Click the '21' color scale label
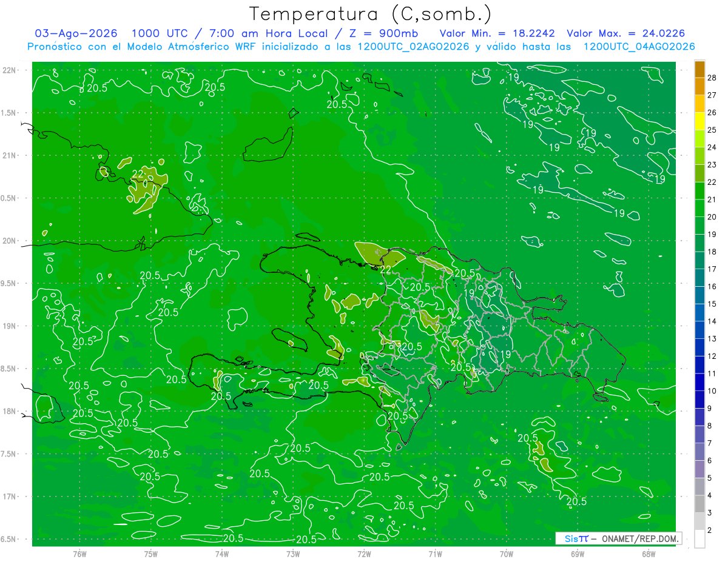The image size is (728, 562). tap(712, 199)
